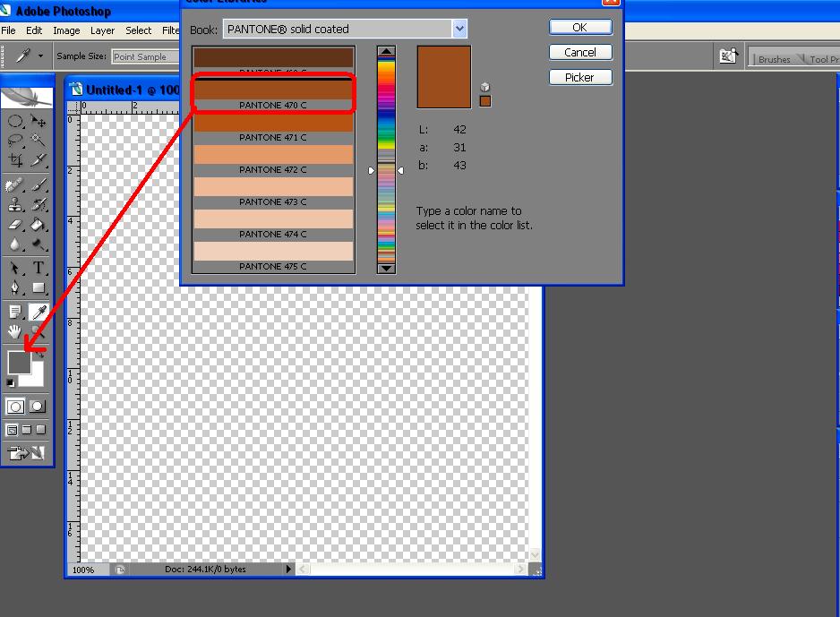840x617 pixels.
Task: Toggle the File Browser icon in options bar
Action: point(729,56)
